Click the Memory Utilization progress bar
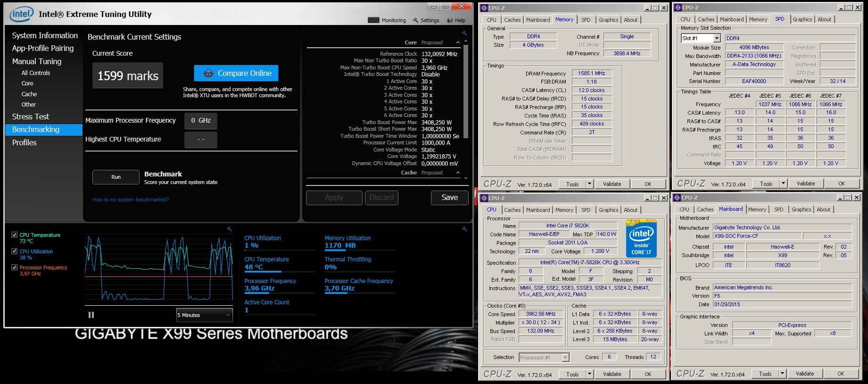This screenshot has height=384, width=868. pyautogui.click(x=360, y=250)
